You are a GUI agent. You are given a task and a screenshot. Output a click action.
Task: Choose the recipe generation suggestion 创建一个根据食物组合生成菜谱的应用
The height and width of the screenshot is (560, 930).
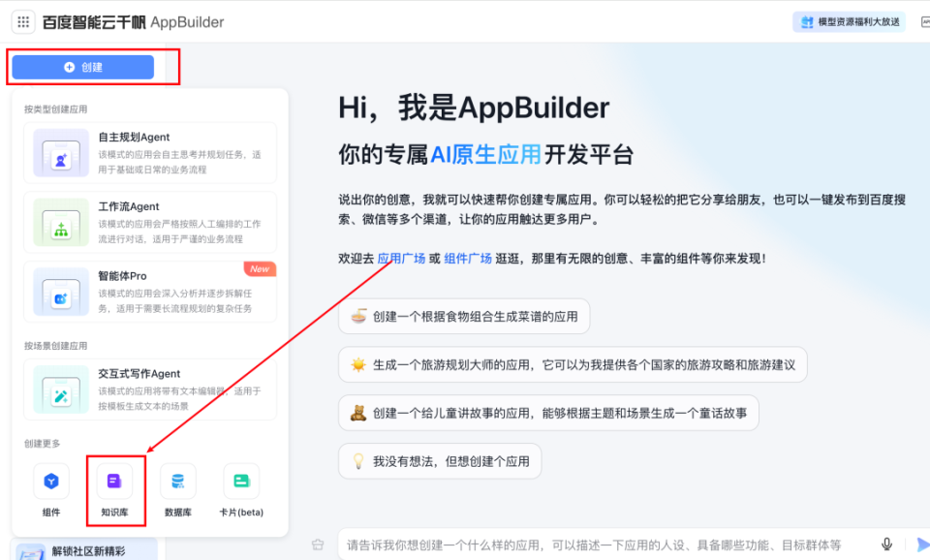(x=464, y=317)
